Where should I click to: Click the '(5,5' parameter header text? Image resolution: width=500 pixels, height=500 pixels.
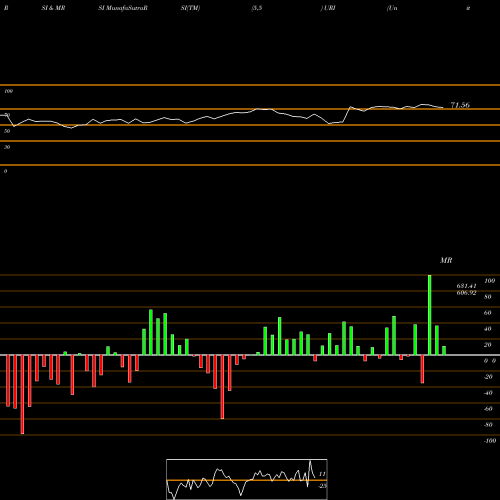(x=257, y=8)
